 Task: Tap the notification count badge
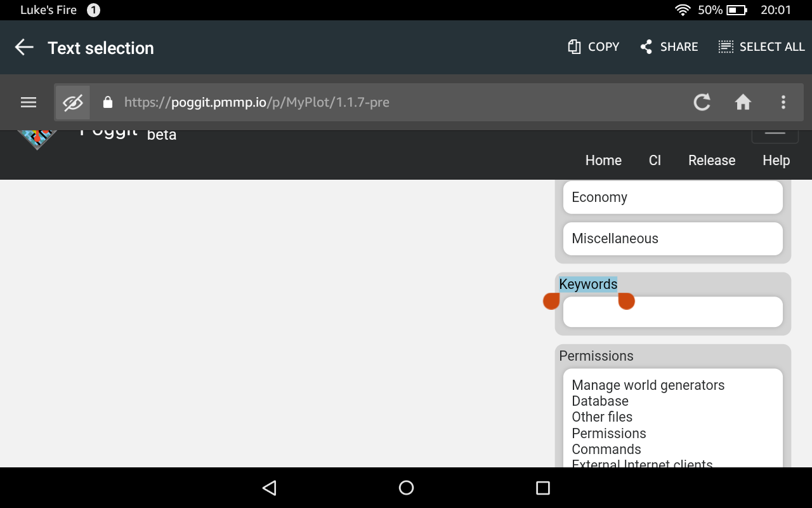[x=93, y=10]
